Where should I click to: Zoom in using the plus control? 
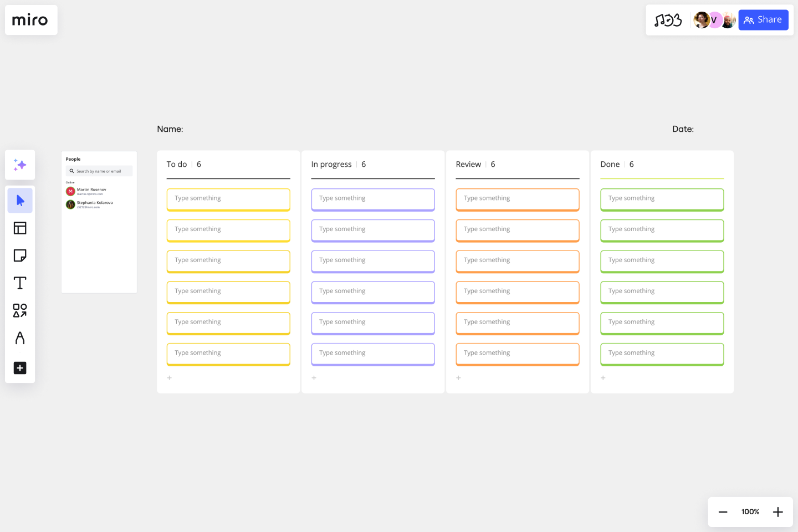point(777,511)
